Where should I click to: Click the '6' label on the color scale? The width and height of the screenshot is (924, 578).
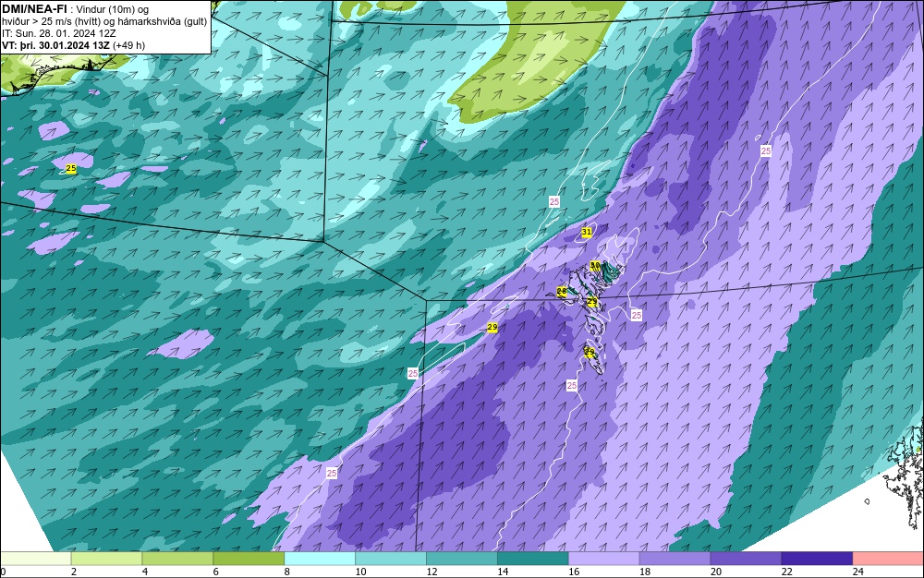pyautogui.click(x=215, y=572)
